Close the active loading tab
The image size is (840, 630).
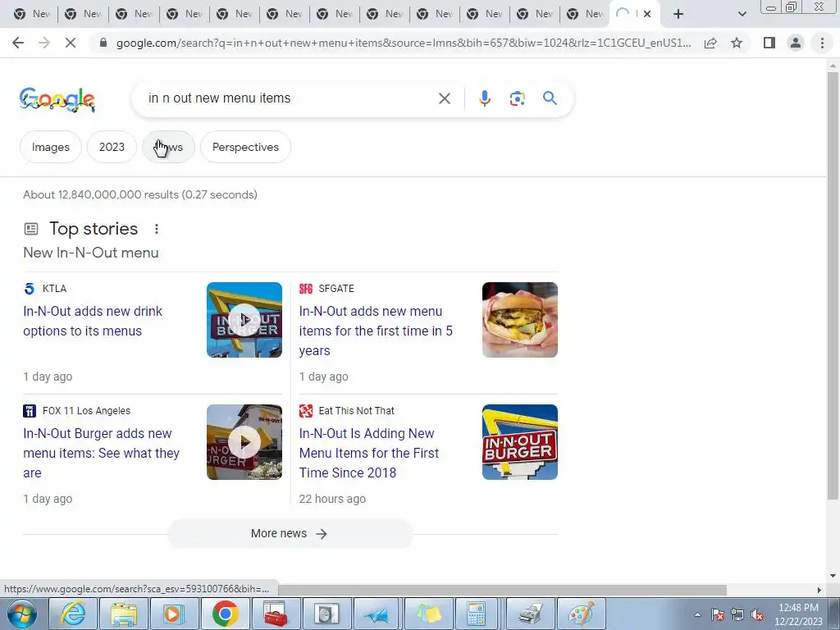[x=647, y=14]
